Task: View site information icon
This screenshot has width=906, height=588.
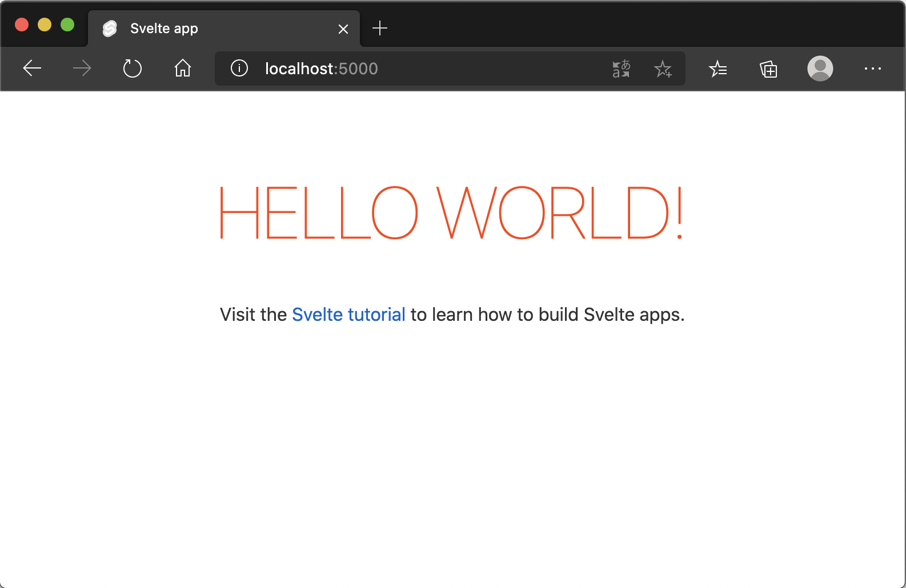Action: (x=239, y=69)
